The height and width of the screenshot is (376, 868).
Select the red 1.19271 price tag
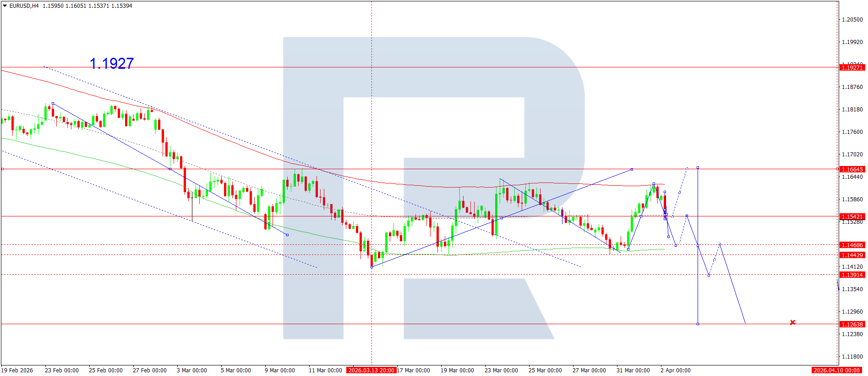[852, 67]
